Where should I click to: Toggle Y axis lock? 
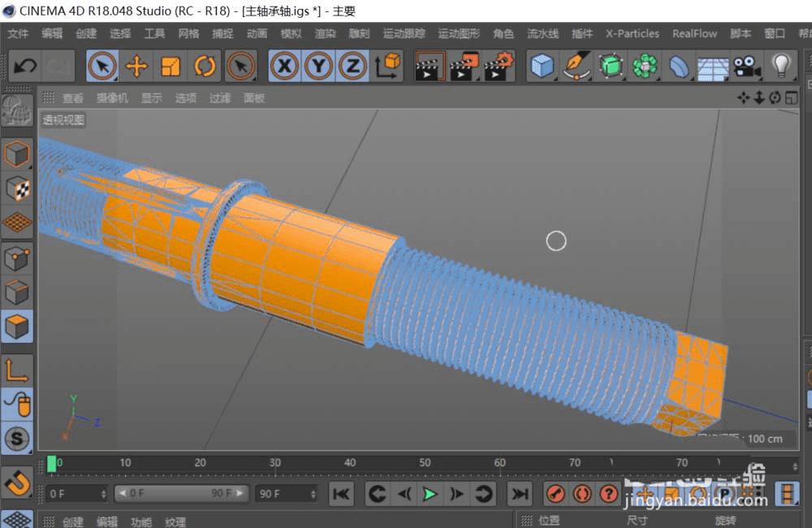(317, 66)
